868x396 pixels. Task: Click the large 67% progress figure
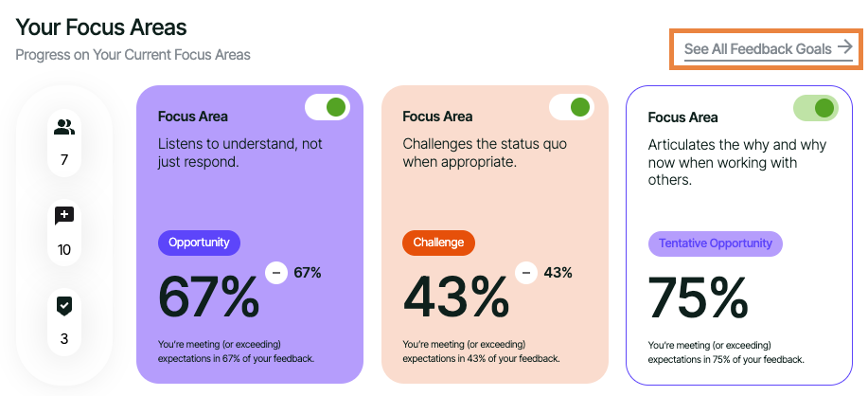tap(209, 297)
